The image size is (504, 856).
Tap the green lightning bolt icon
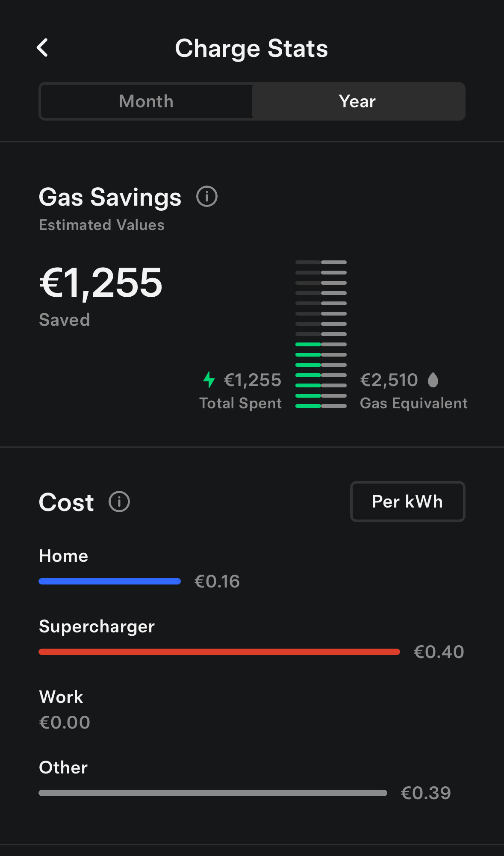click(209, 380)
